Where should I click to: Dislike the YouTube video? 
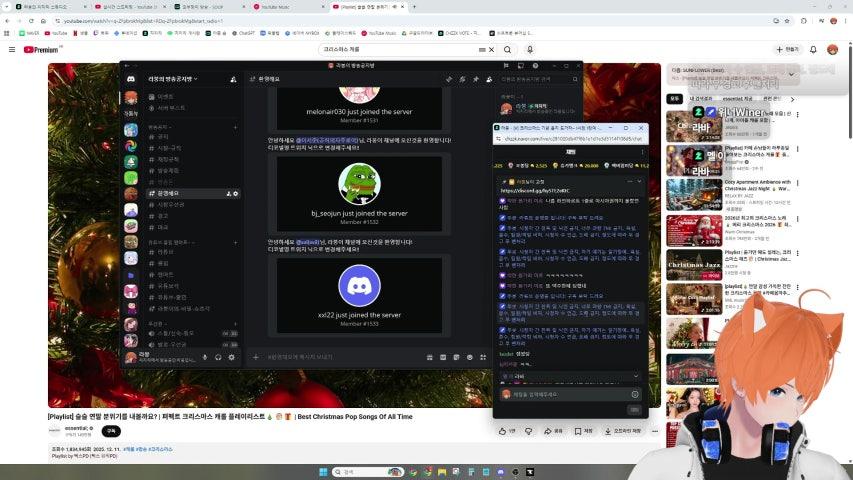[x=528, y=431]
